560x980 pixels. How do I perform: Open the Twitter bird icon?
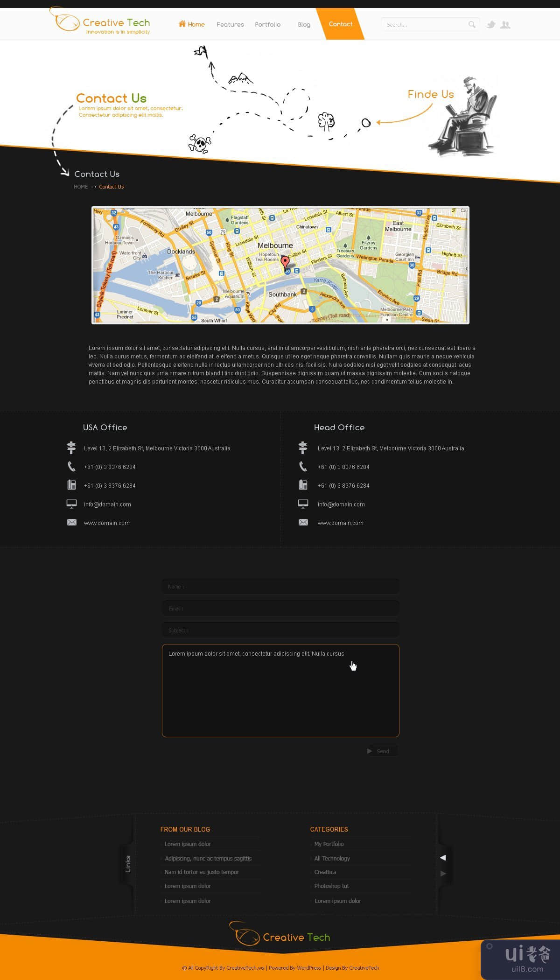coord(490,25)
